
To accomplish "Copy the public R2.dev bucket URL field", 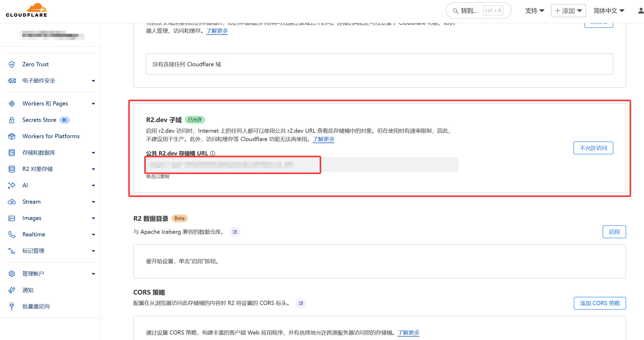I will point(302,165).
